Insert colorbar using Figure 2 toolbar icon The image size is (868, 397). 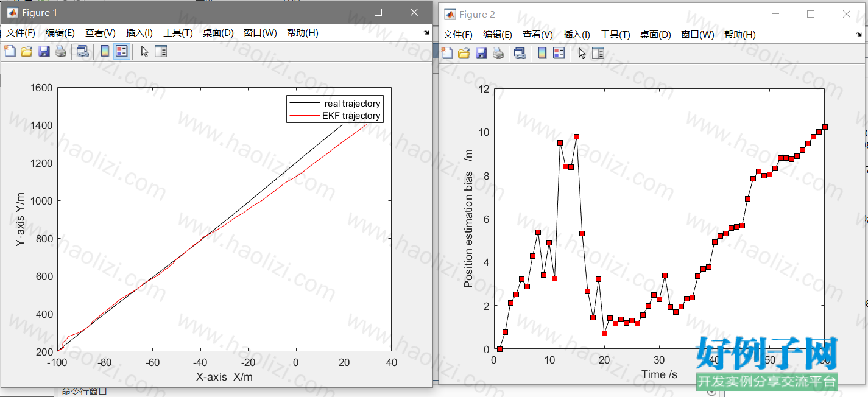[542, 53]
